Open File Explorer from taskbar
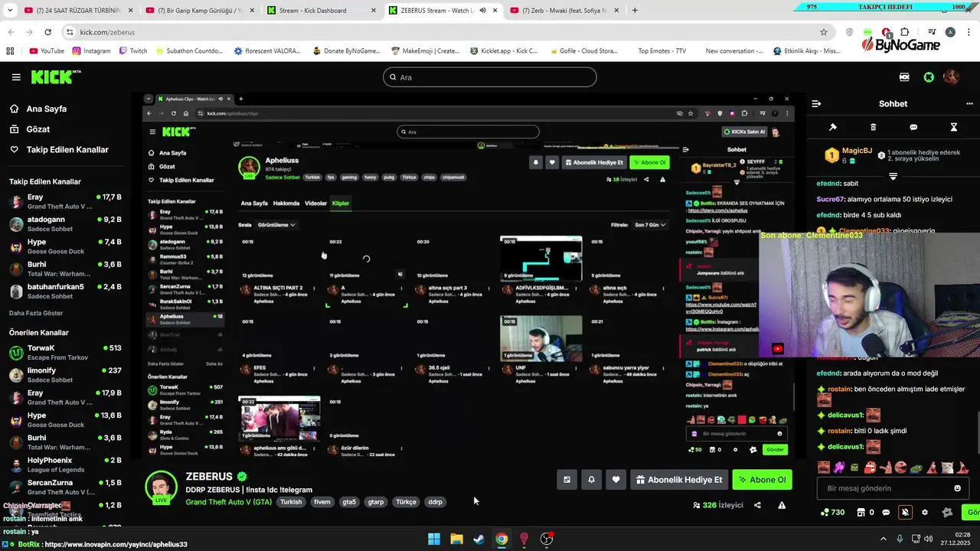980x551 pixels. coord(456,539)
